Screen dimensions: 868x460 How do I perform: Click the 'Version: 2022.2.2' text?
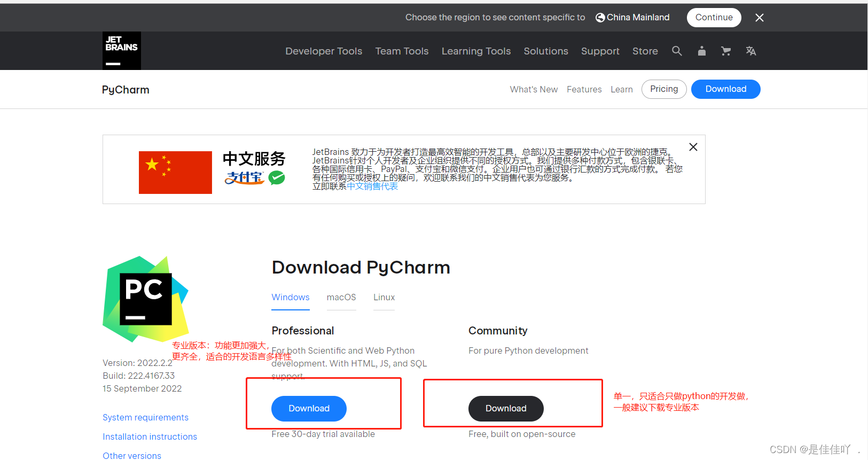point(137,363)
